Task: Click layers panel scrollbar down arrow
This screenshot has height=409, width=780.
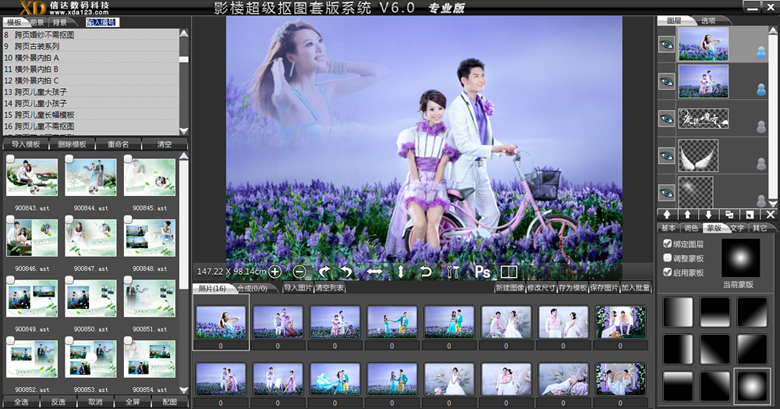Action: point(773,204)
